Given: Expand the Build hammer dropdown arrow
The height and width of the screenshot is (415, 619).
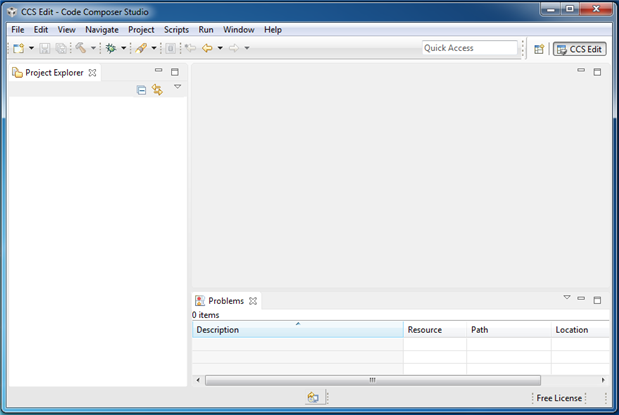Looking at the screenshot, I should (x=93, y=48).
